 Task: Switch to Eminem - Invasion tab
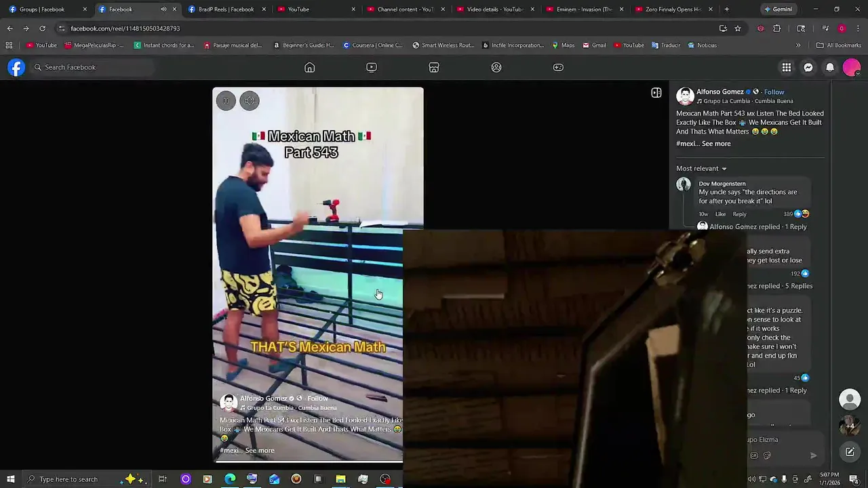585,9
